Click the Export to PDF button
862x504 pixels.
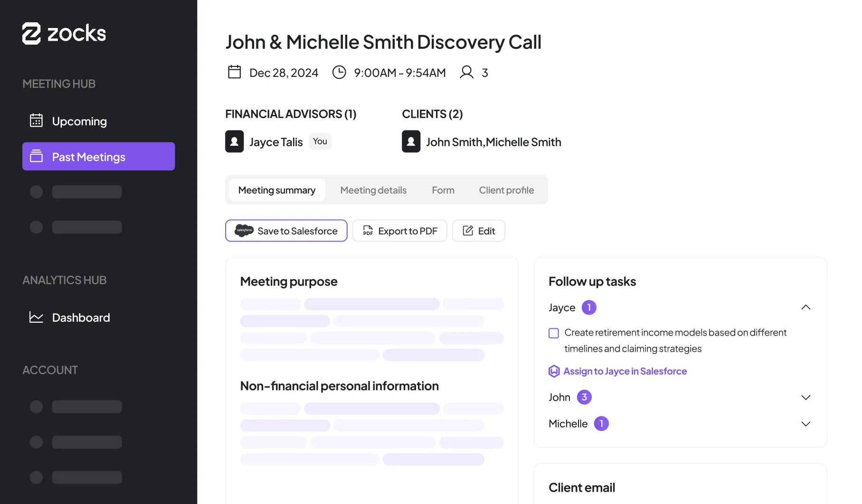(399, 231)
